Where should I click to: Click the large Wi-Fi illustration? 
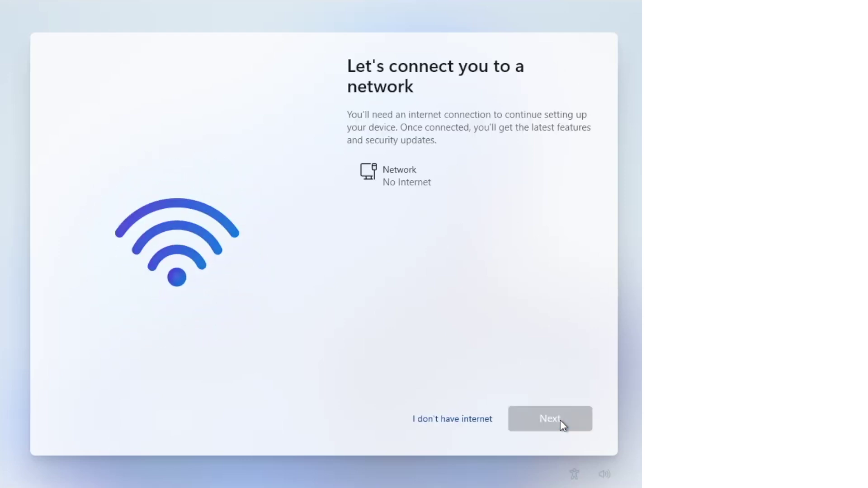click(177, 242)
